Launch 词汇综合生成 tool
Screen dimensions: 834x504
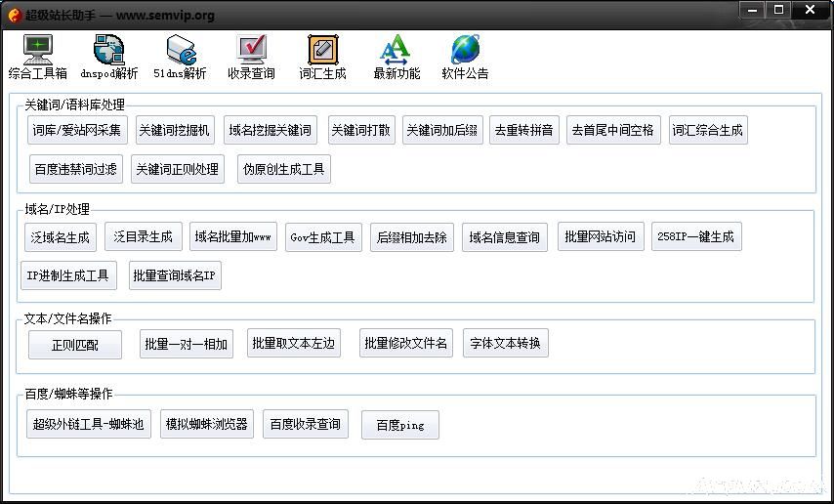pyautogui.click(x=708, y=130)
